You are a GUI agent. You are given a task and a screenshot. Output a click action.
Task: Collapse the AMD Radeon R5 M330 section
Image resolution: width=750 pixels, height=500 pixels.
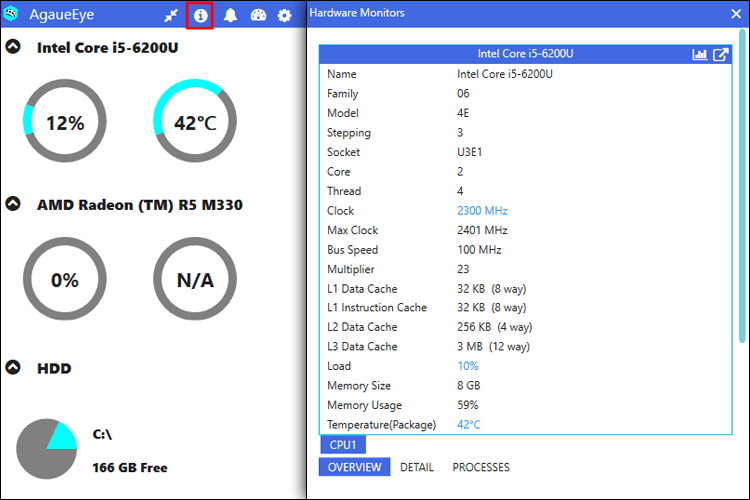pyautogui.click(x=13, y=203)
